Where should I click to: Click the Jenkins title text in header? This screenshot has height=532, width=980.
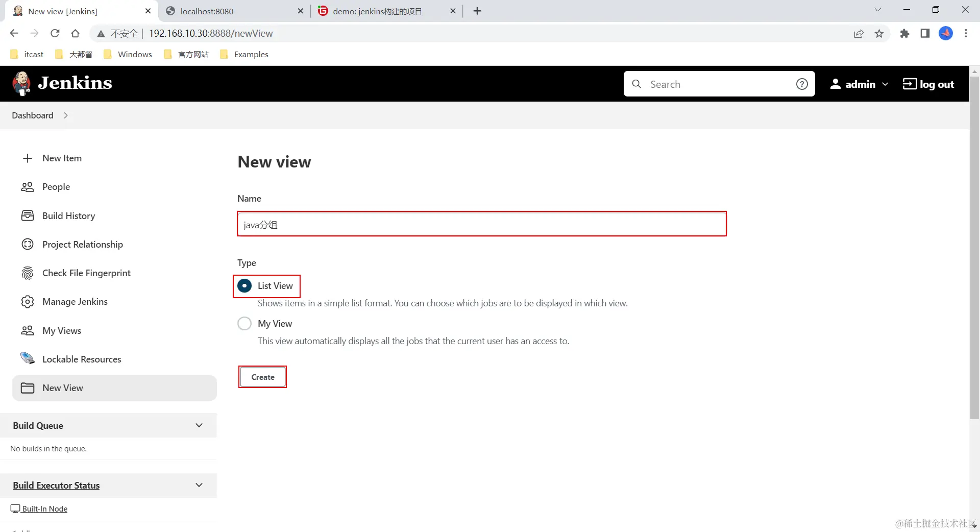(x=75, y=83)
